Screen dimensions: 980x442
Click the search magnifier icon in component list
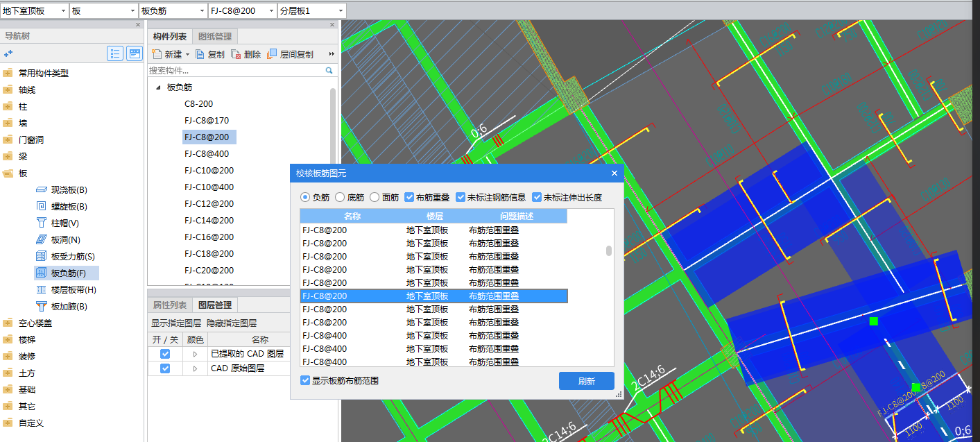[x=329, y=71]
